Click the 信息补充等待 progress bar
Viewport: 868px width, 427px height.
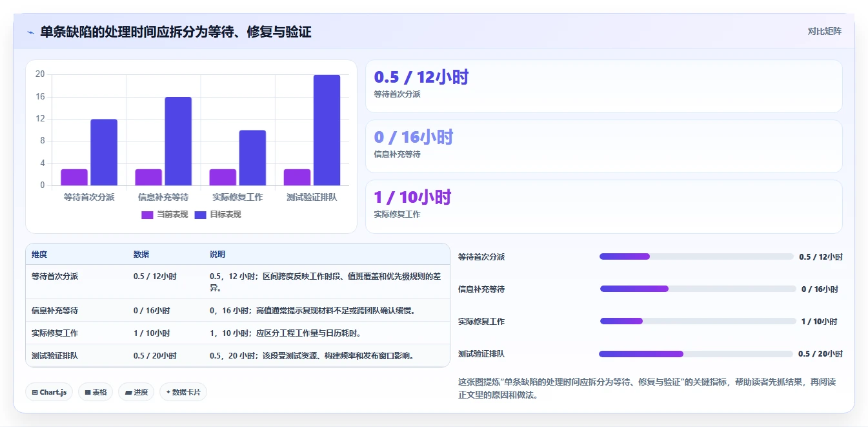[x=698, y=289]
